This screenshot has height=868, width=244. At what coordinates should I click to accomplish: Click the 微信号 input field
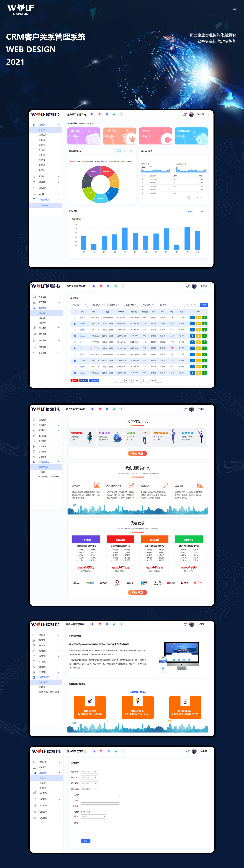point(100,806)
